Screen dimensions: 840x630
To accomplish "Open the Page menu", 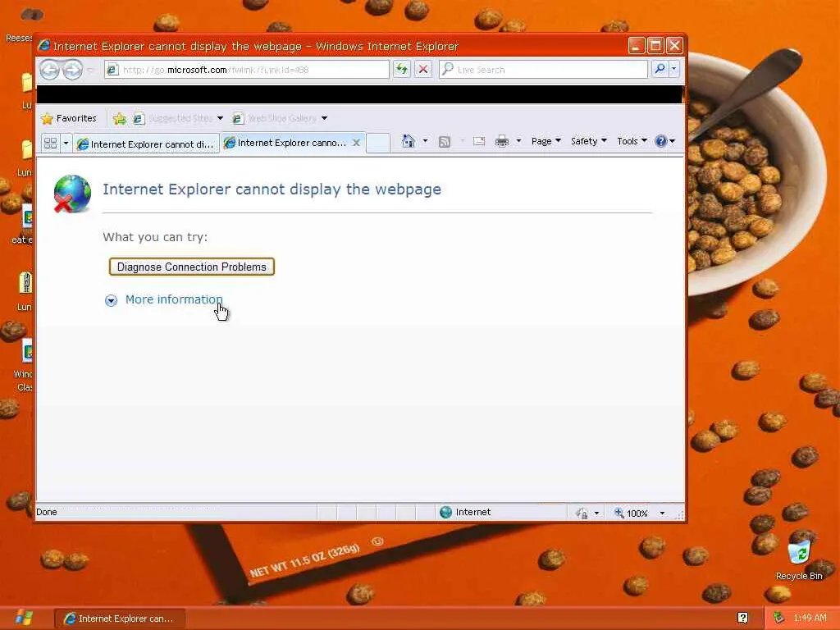I will coord(546,141).
